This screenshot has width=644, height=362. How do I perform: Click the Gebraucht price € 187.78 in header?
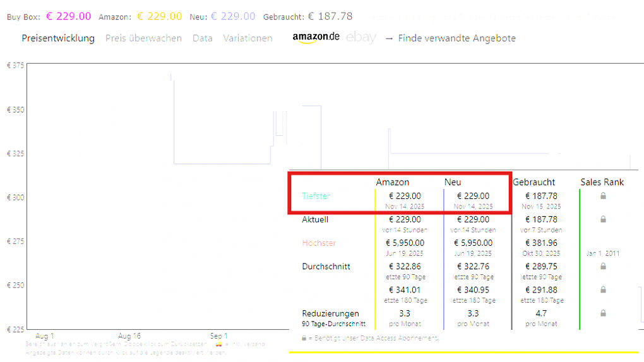(x=330, y=16)
